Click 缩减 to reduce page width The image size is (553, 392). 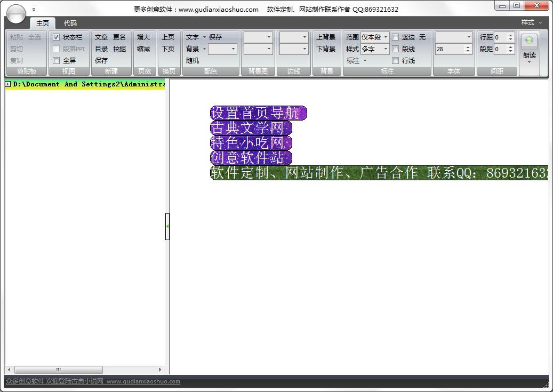pyautogui.click(x=143, y=49)
